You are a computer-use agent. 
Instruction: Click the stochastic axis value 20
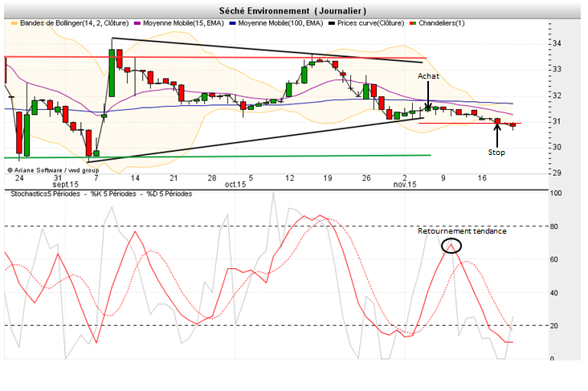pyautogui.click(x=554, y=326)
